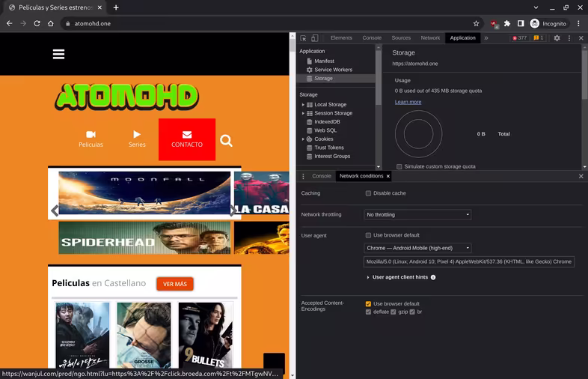Open the tab search chevron
Image resolution: width=588 pixels, height=379 pixels.
coord(536,7)
